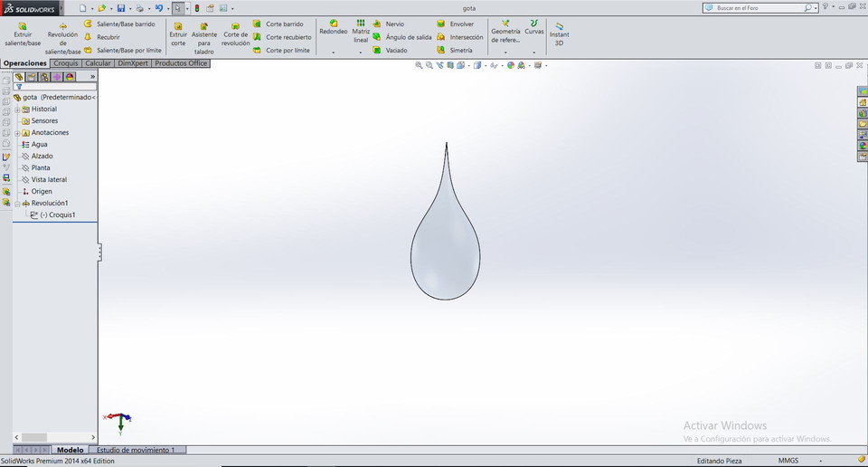This screenshot has height=467, width=868.
Task: Open Geometría de referencia tool
Action: (505, 32)
